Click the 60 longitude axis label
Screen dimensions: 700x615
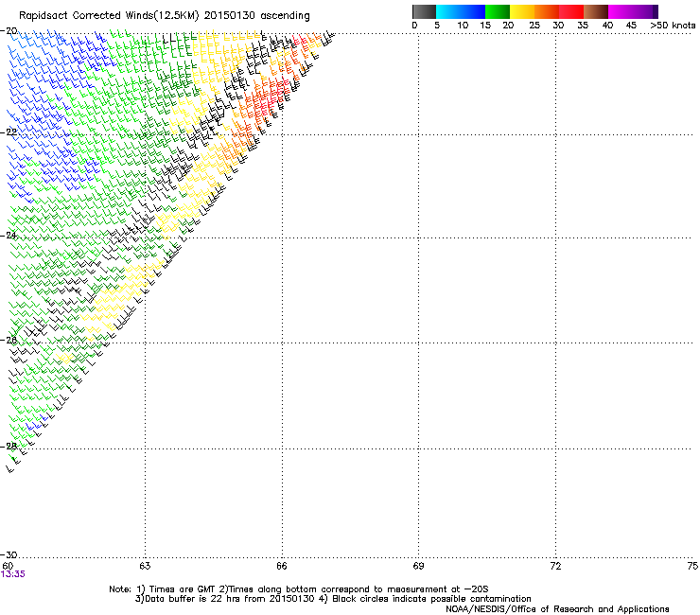pyautogui.click(x=8, y=566)
